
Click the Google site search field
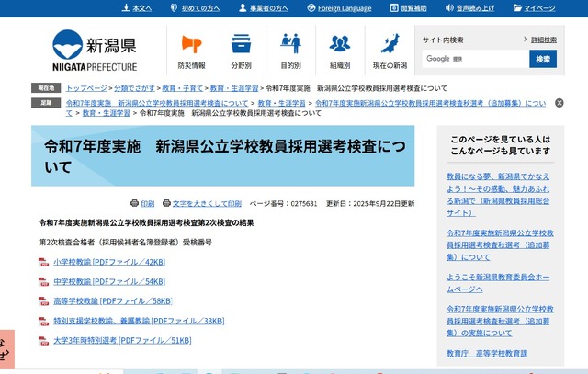click(x=475, y=59)
